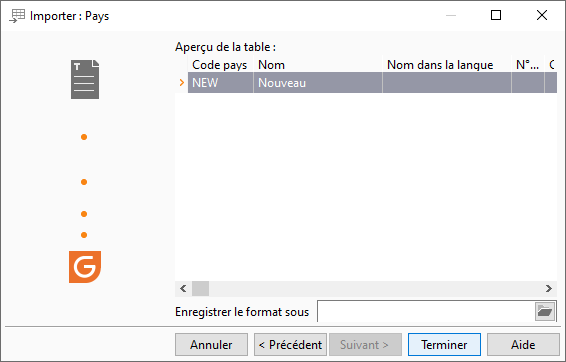Select the NEW cell in table
Image resolution: width=566 pixels, height=362 pixels.
pos(220,83)
